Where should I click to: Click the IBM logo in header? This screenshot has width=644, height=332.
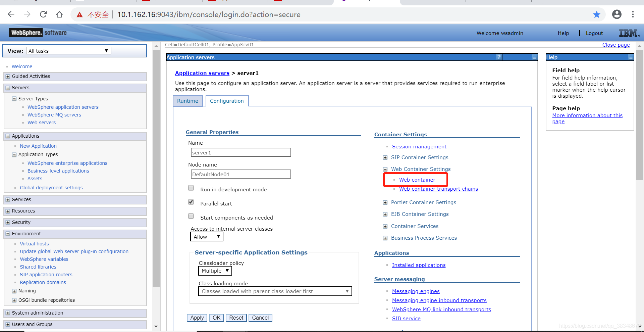pyautogui.click(x=629, y=33)
